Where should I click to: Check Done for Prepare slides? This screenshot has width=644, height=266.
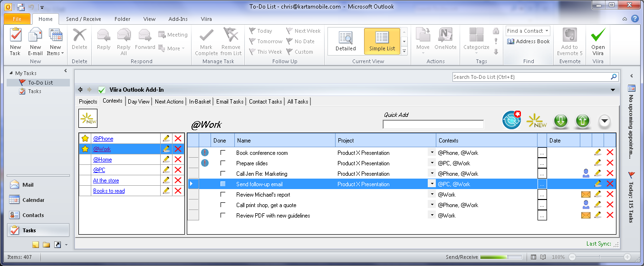pos(223,163)
